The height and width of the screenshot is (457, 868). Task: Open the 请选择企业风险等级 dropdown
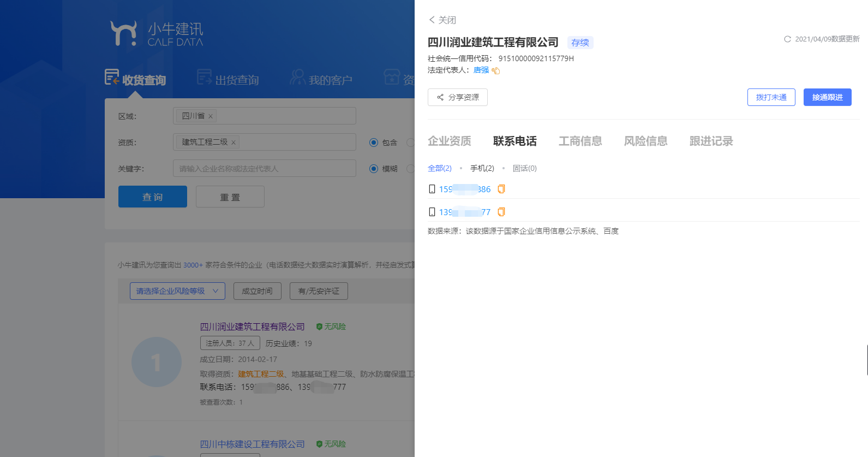point(177,291)
